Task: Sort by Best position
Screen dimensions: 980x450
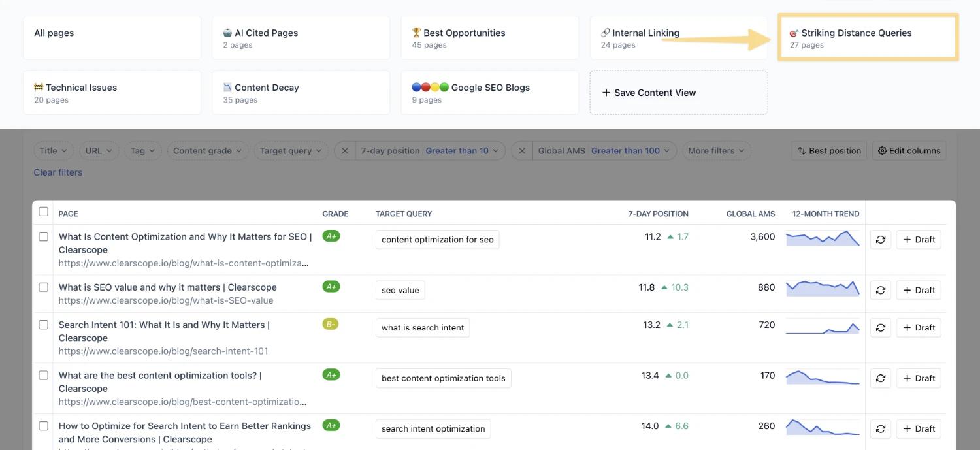Action: click(x=828, y=151)
